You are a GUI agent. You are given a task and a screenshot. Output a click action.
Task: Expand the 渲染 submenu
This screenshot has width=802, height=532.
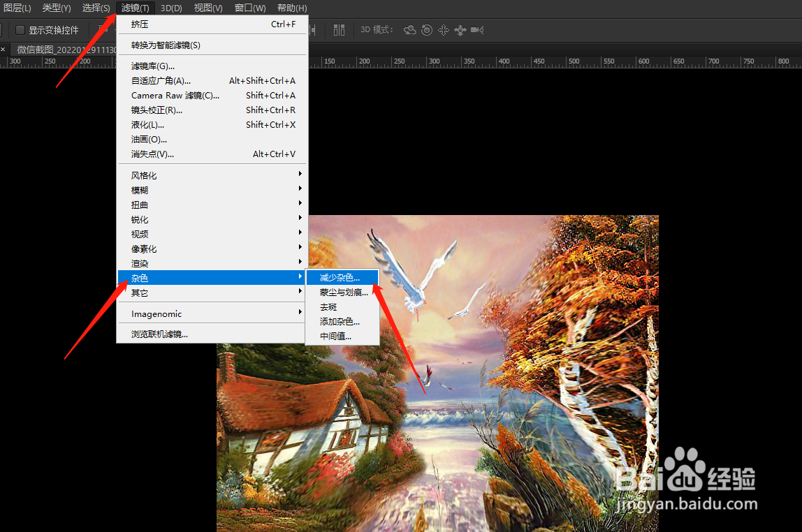pyautogui.click(x=213, y=264)
